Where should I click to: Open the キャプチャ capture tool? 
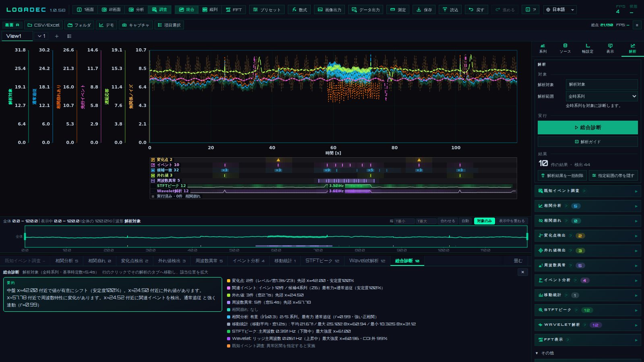pos(135,25)
